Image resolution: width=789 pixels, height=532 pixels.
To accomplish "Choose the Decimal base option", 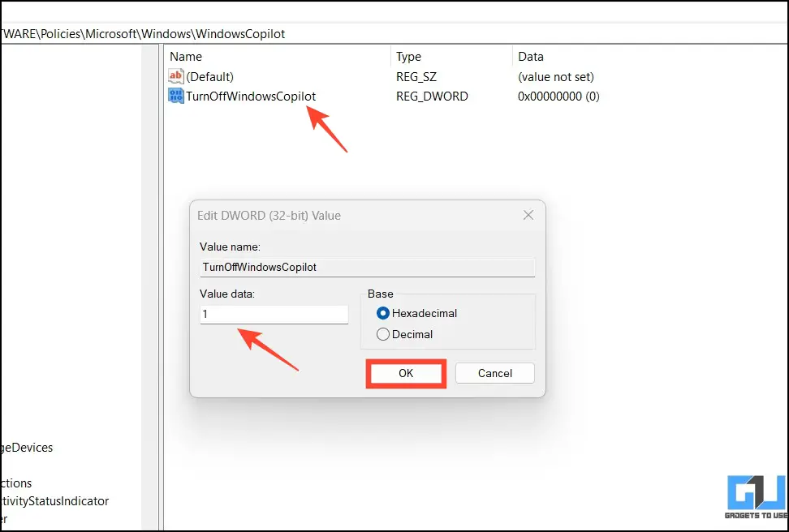I will [x=383, y=334].
